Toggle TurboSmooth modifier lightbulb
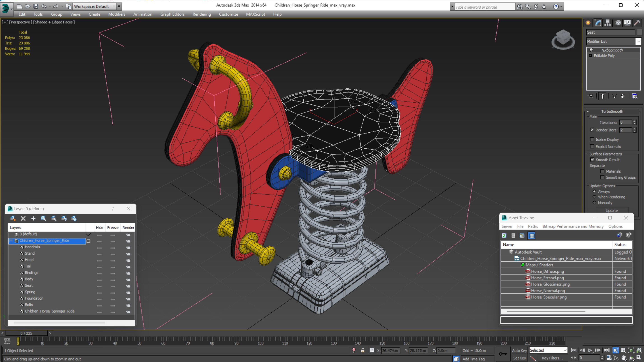 point(591,50)
